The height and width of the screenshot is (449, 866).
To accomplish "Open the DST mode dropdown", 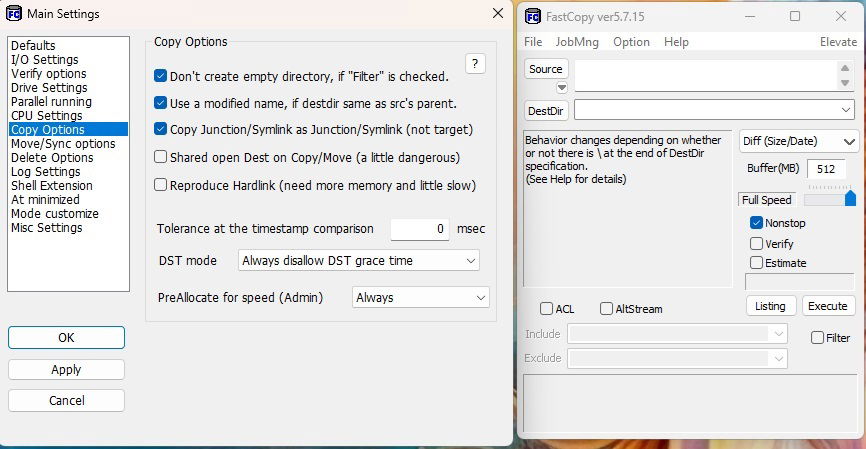I will pyautogui.click(x=359, y=260).
